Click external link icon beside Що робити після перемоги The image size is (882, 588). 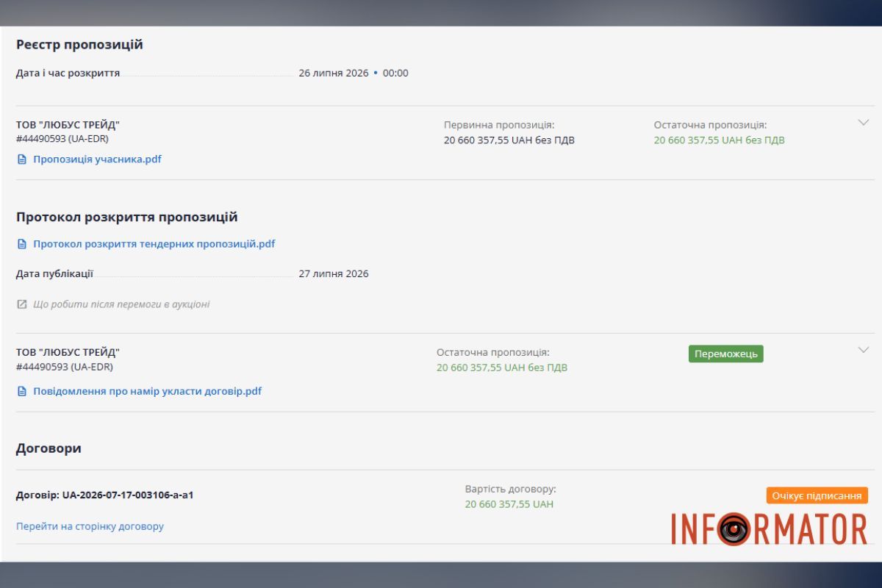pyautogui.click(x=22, y=304)
